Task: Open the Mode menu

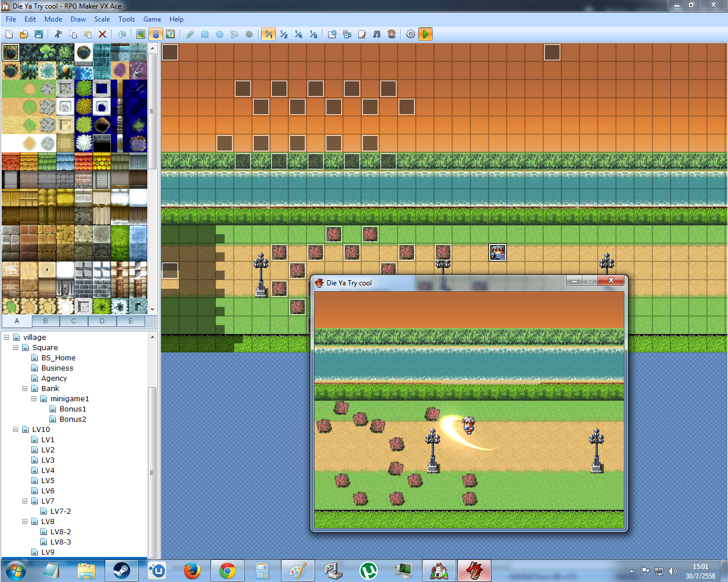Action: point(53,19)
